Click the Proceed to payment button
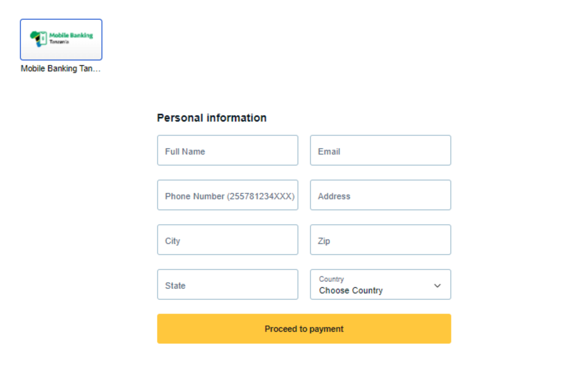Image resolution: width=588 pixels, height=375 pixels. coord(304,329)
